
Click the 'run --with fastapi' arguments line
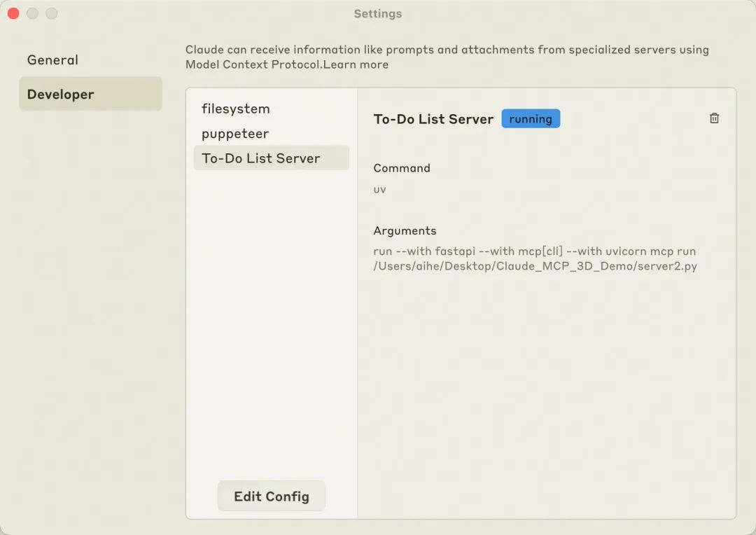(x=534, y=251)
